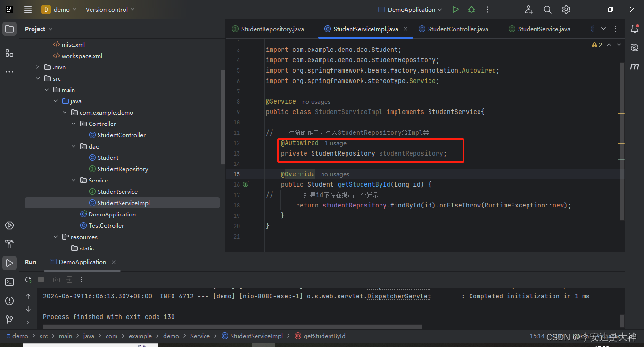Show hidden editor tabs dropdown

(x=603, y=29)
